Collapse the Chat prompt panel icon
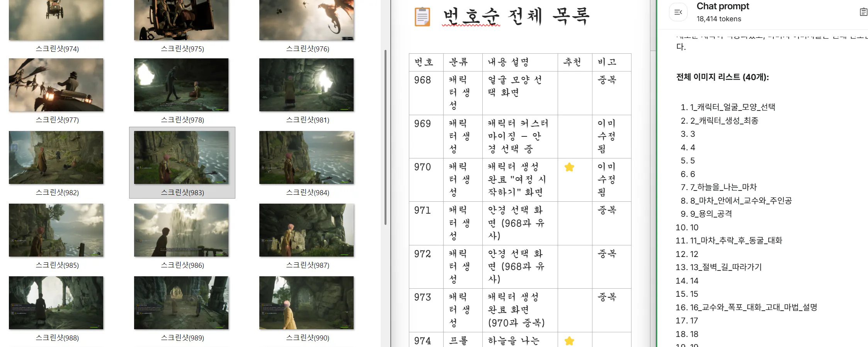Screen dimensions: 868x347 tap(678, 12)
